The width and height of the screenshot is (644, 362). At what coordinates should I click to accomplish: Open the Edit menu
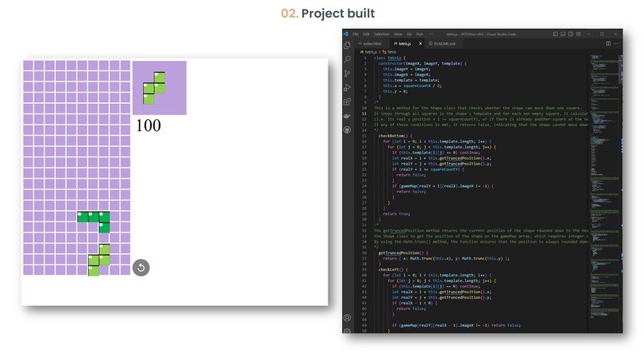coord(366,34)
